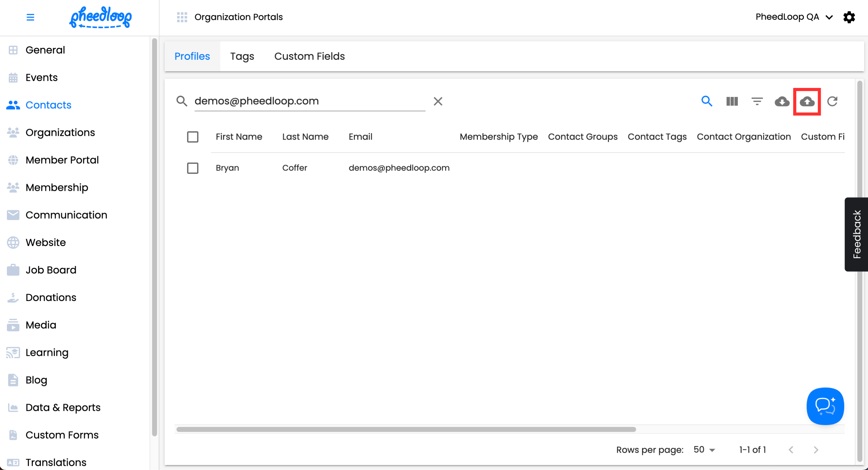This screenshot has width=868, height=470.
Task: Click the horizontal table scrollbar
Action: tap(406, 429)
